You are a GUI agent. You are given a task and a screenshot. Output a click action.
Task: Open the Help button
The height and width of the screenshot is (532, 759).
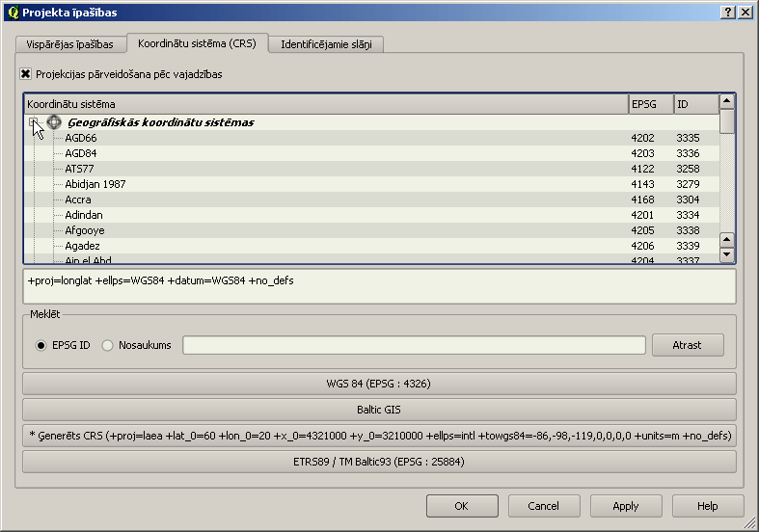point(708,506)
